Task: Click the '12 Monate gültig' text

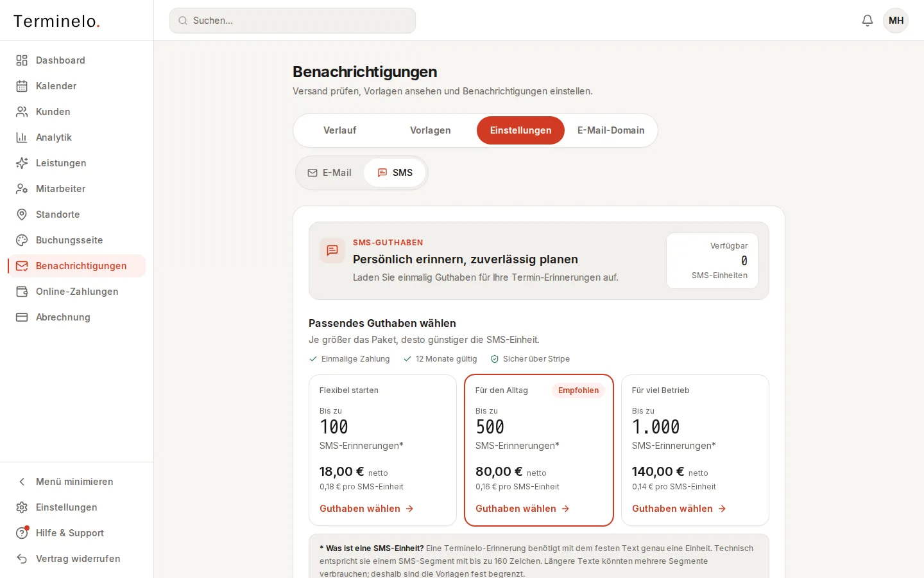Action: 446,359
